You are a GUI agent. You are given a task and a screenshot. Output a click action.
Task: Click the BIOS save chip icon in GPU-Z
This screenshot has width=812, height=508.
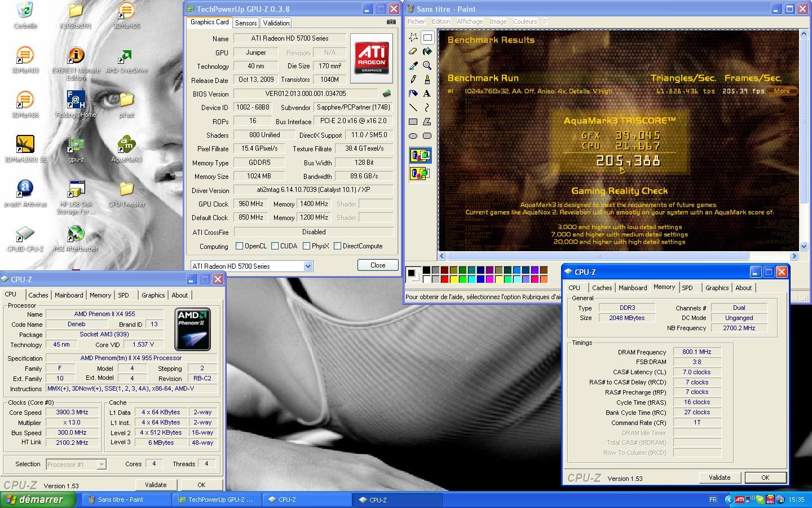pyautogui.click(x=387, y=94)
